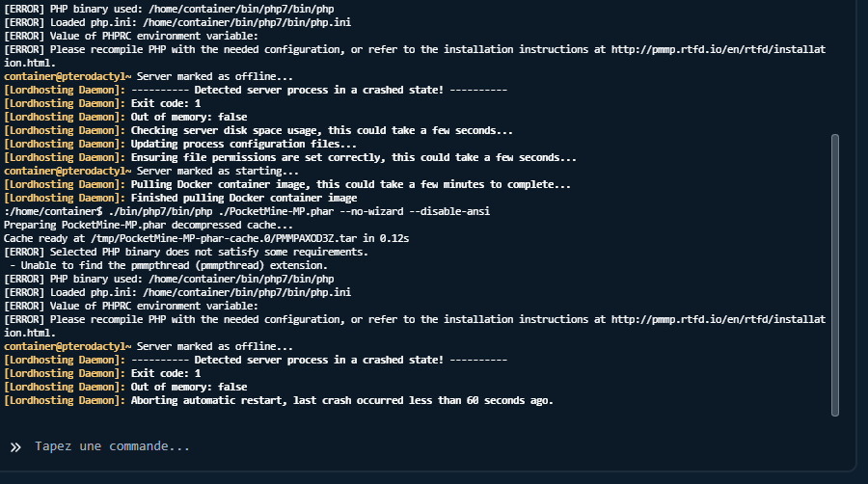Click the "Aborting automatic restart" daemon message
The height and width of the screenshot is (484, 868).
pos(279,400)
